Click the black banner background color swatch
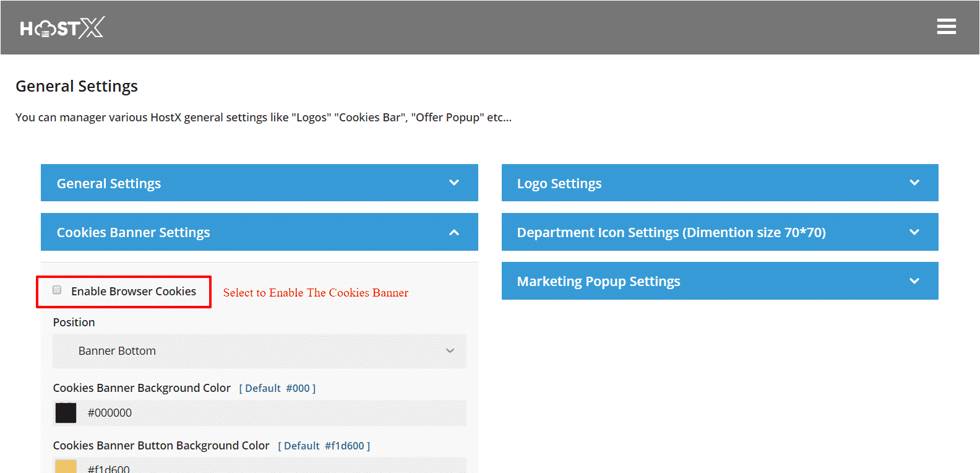Viewport: 980px width, 473px height. 66,413
